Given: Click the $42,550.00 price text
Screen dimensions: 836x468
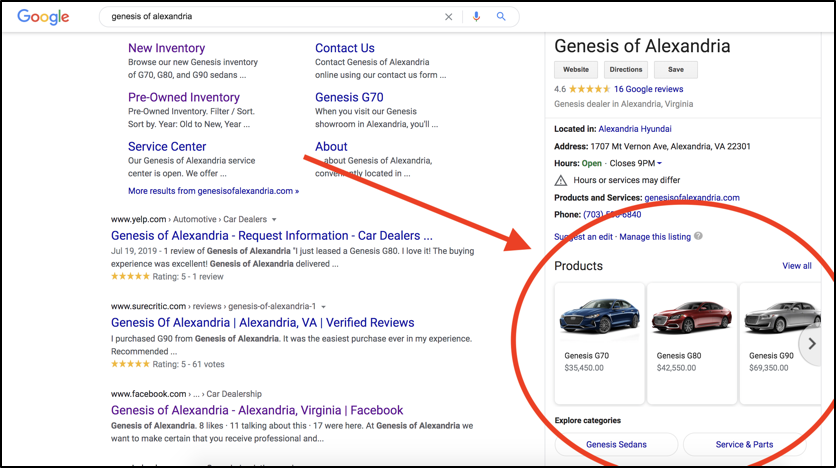Looking at the screenshot, I should [676, 368].
